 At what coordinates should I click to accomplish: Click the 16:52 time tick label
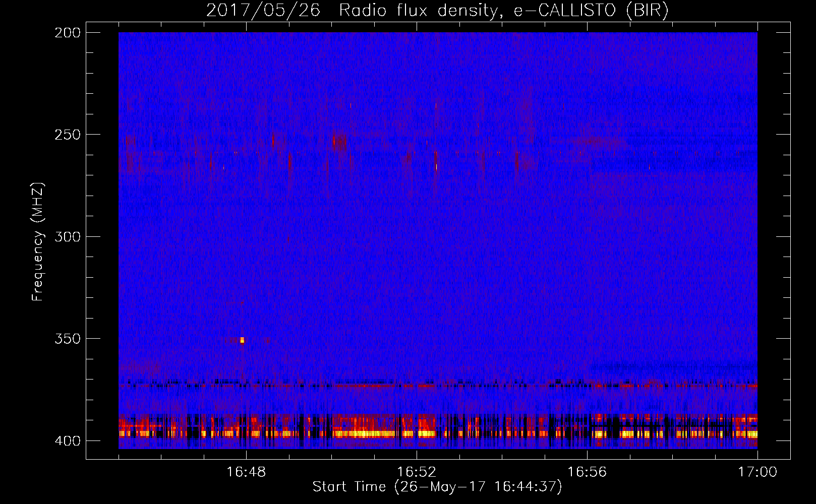tap(417, 472)
